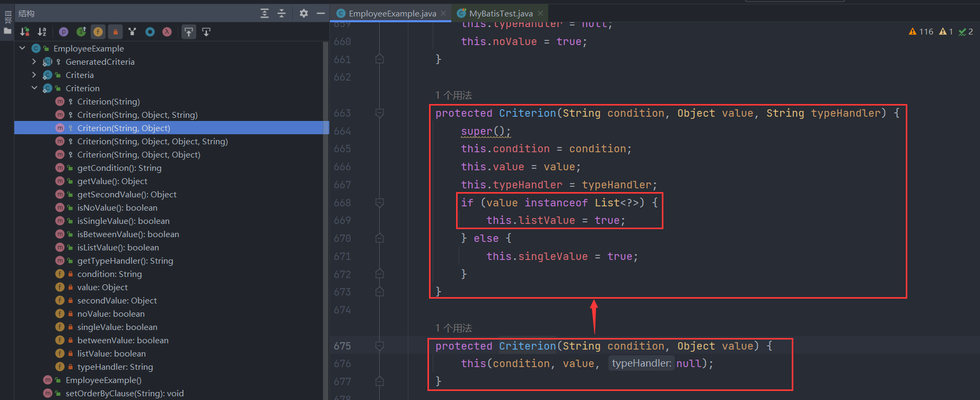Select isListValue(): boolean method

coord(118,247)
